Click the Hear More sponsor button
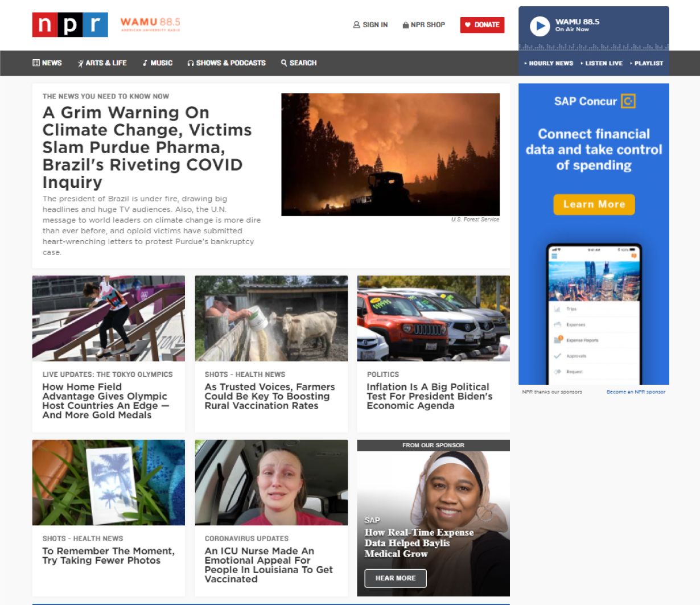This screenshot has width=700, height=605. coord(396,578)
